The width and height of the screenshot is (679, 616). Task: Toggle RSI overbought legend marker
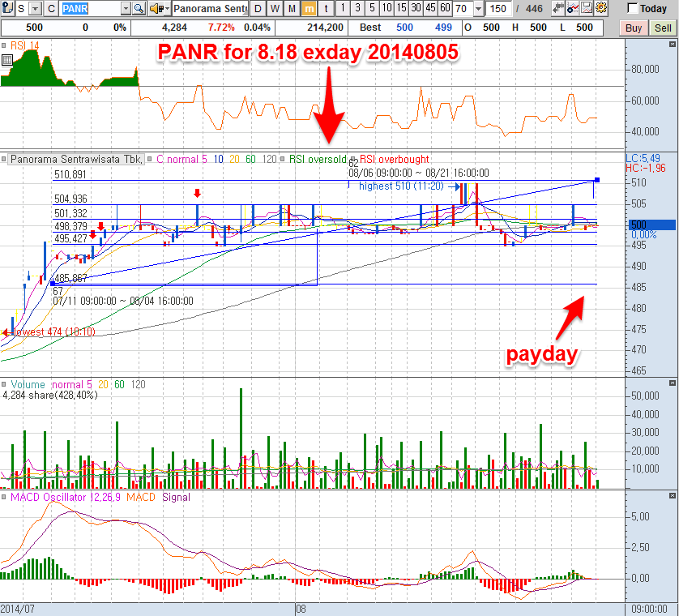(353, 160)
